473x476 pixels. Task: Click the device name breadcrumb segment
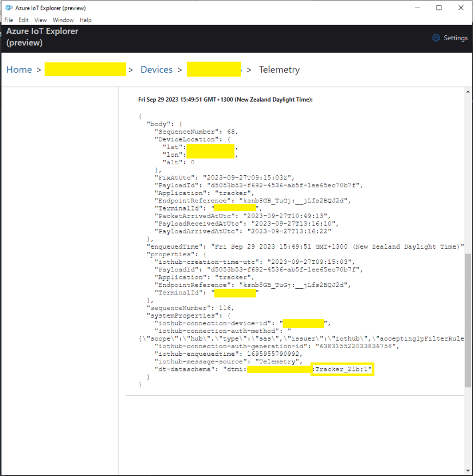(x=213, y=70)
